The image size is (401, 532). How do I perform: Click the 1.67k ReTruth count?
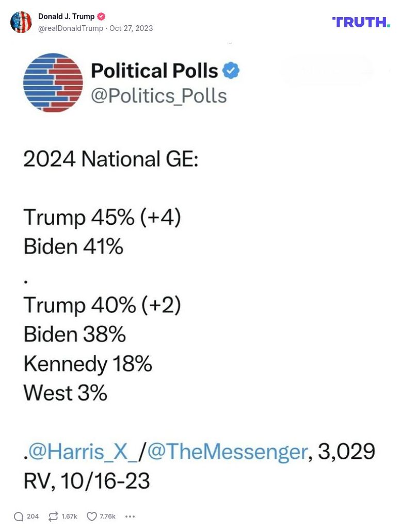click(69, 516)
